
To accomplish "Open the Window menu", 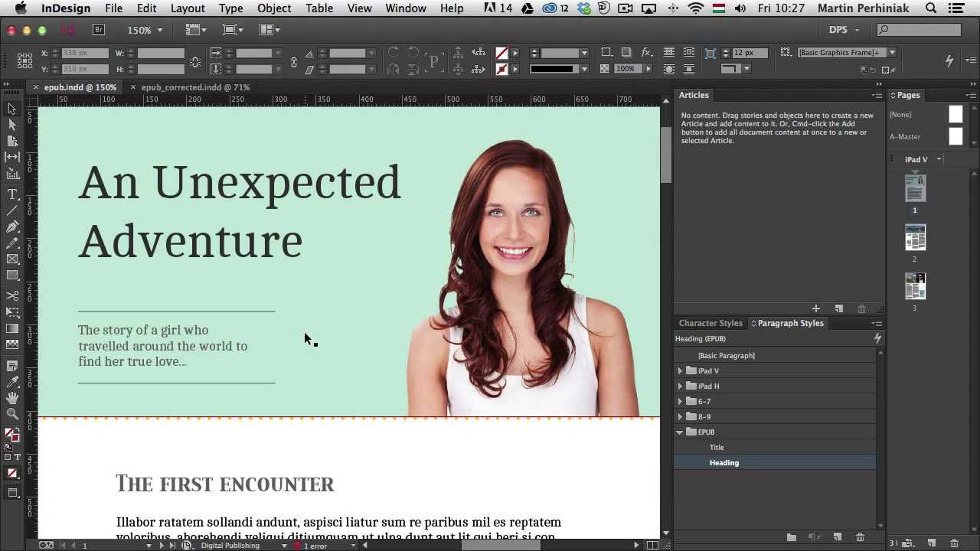I will pyautogui.click(x=406, y=8).
